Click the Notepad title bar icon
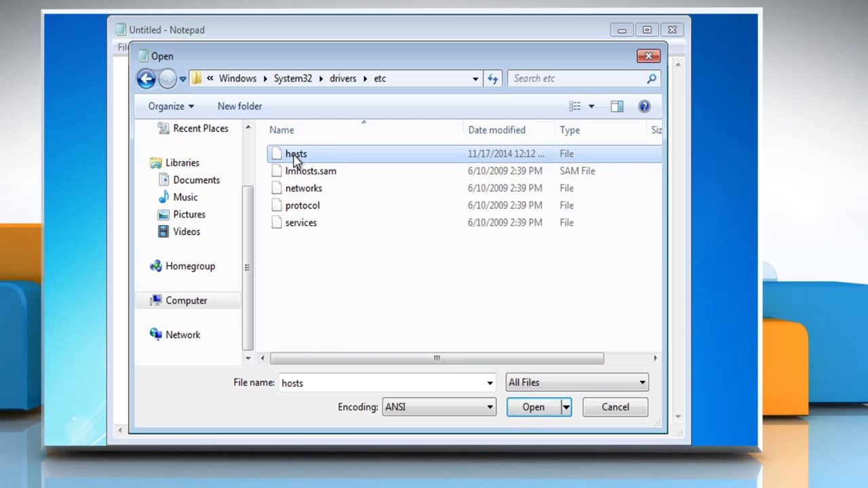This screenshot has width=868, height=488. pos(121,30)
